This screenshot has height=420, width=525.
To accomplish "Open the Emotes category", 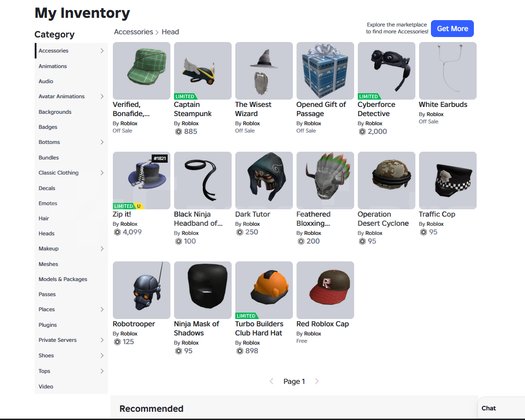I will [x=48, y=203].
